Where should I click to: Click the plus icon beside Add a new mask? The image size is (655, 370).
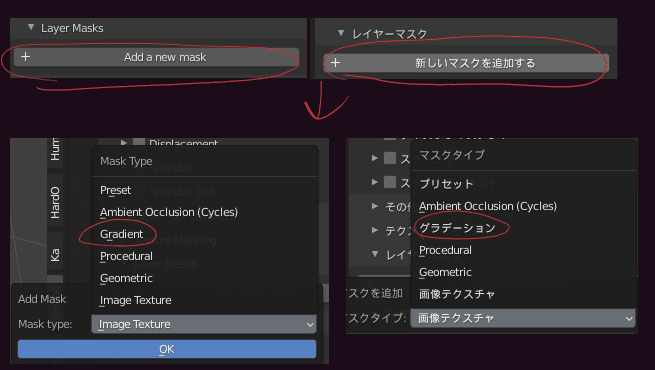25,56
